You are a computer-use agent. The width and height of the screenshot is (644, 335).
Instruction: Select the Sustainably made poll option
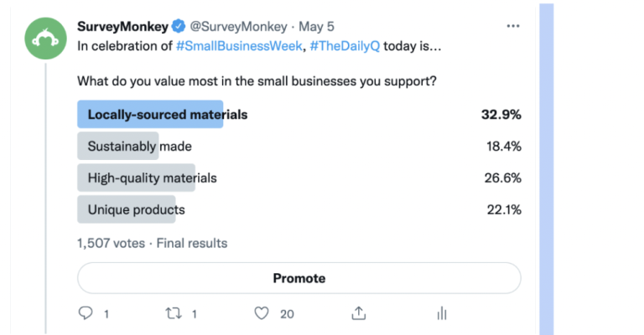(x=299, y=146)
